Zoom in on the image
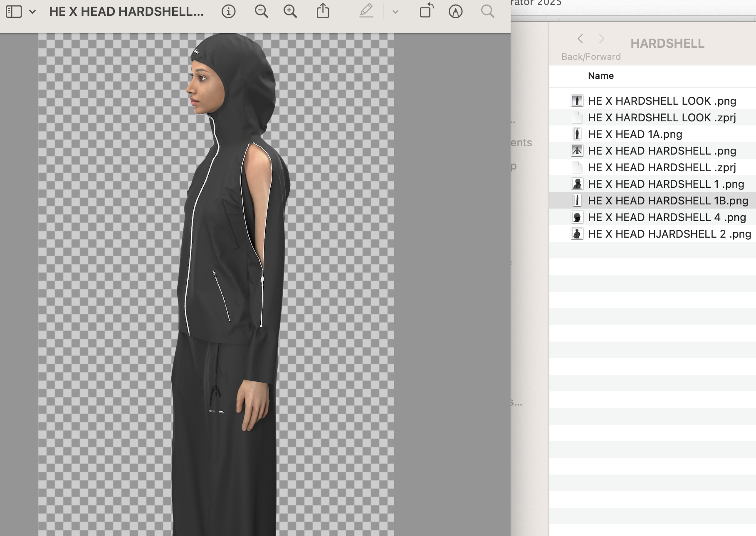The width and height of the screenshot is (756, 536). (x=290, y=12)
